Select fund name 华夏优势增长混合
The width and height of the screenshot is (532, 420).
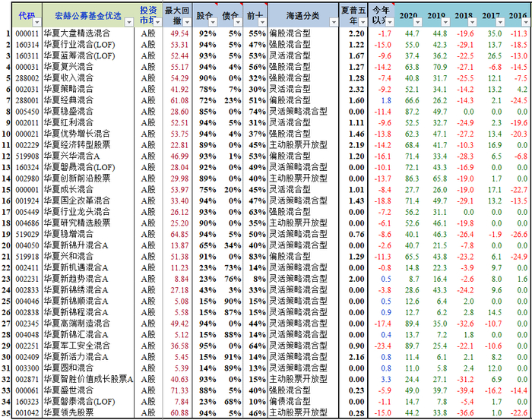point(77,134)
